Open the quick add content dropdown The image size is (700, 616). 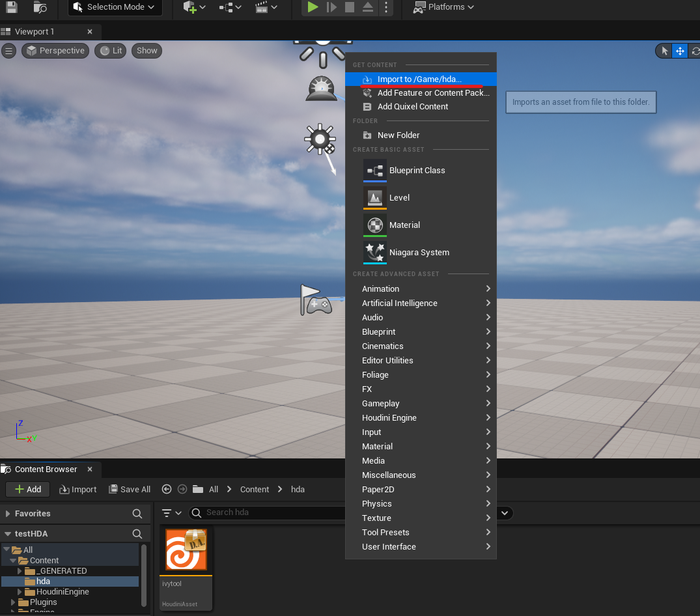pos(194,7)
